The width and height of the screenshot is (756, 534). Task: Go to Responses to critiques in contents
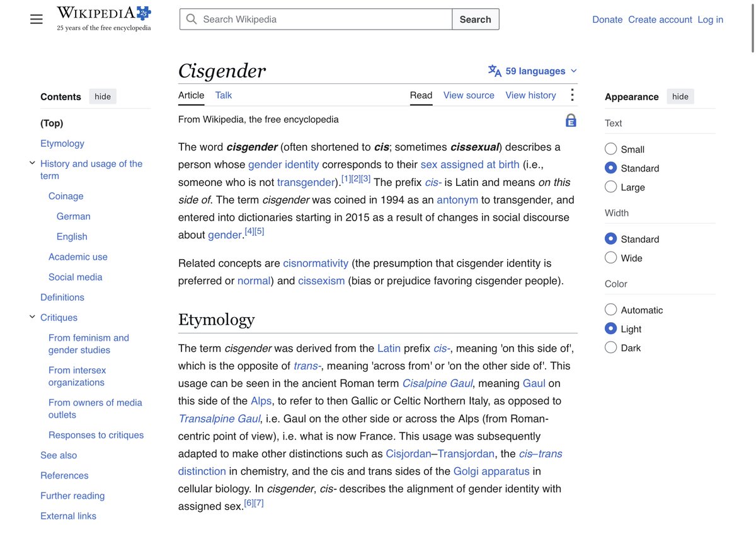96,435
